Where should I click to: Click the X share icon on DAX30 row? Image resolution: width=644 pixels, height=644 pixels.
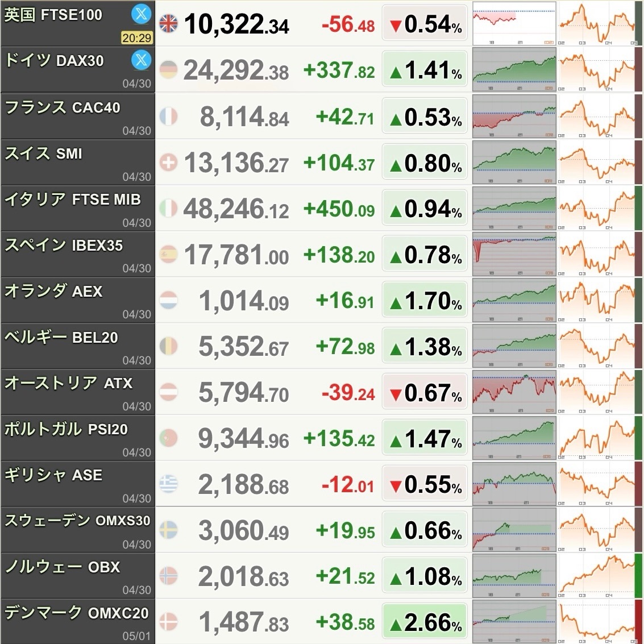tap(142, 60)
